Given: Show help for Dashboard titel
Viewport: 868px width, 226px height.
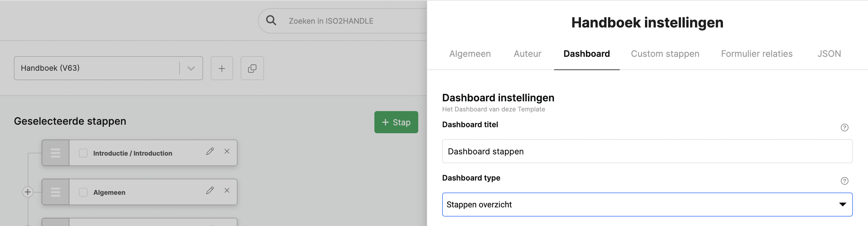Looking at the screenshot, I should [844, 128].
